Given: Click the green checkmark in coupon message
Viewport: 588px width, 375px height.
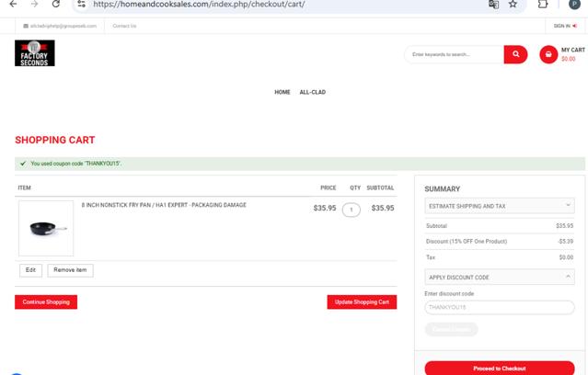Looking at the screenshot, I should pos(23,164).
